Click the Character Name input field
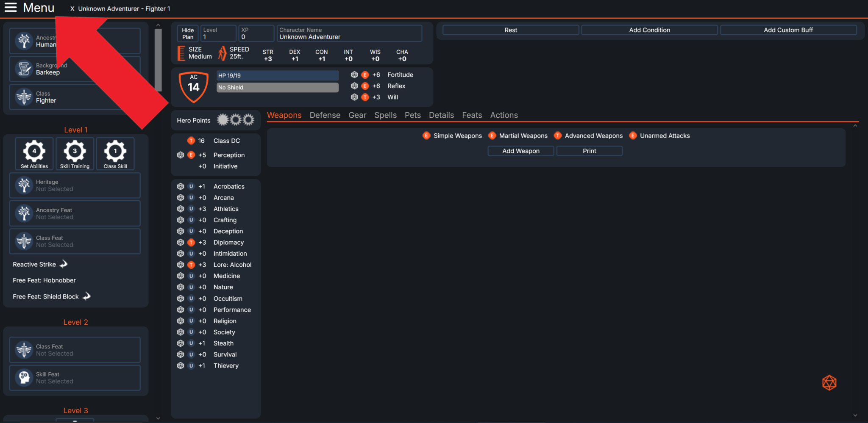This screenshot has width=868, height=423. click(349, 37)
